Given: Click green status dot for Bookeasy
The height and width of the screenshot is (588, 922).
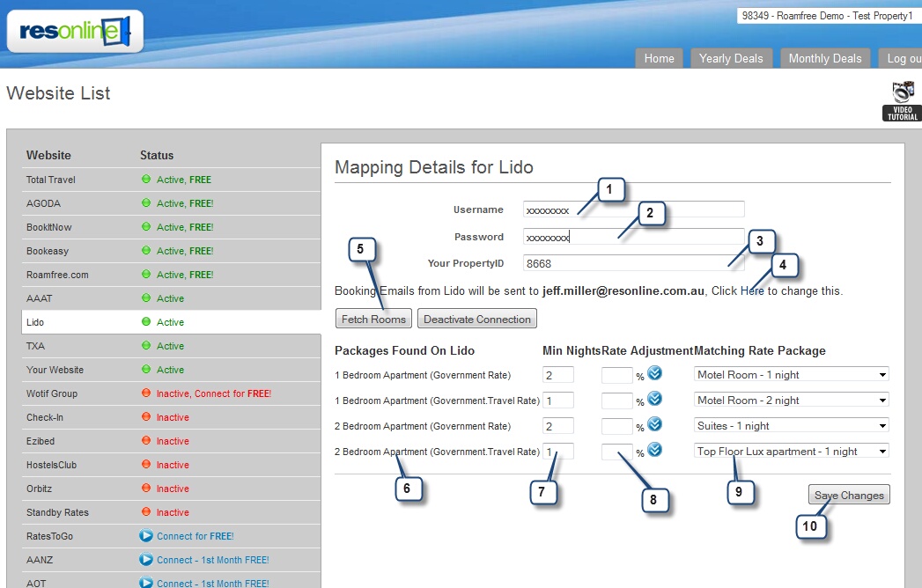Looking at the screenshot, I should 146,251.
